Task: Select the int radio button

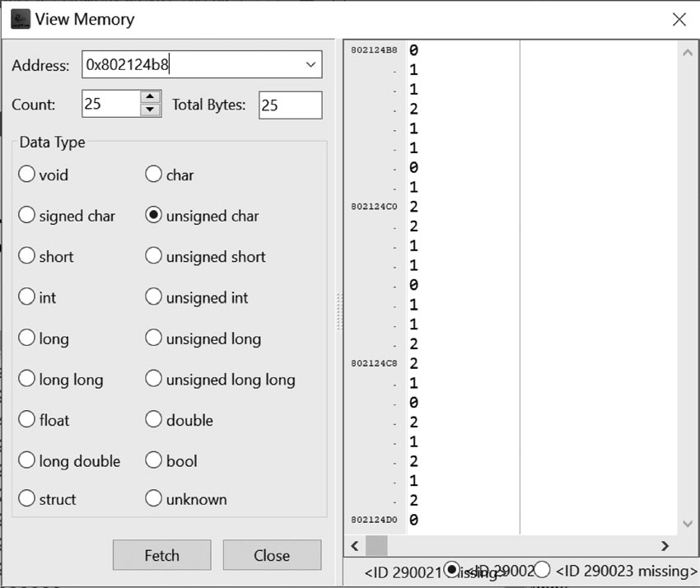Action: (x=26, y=297)
